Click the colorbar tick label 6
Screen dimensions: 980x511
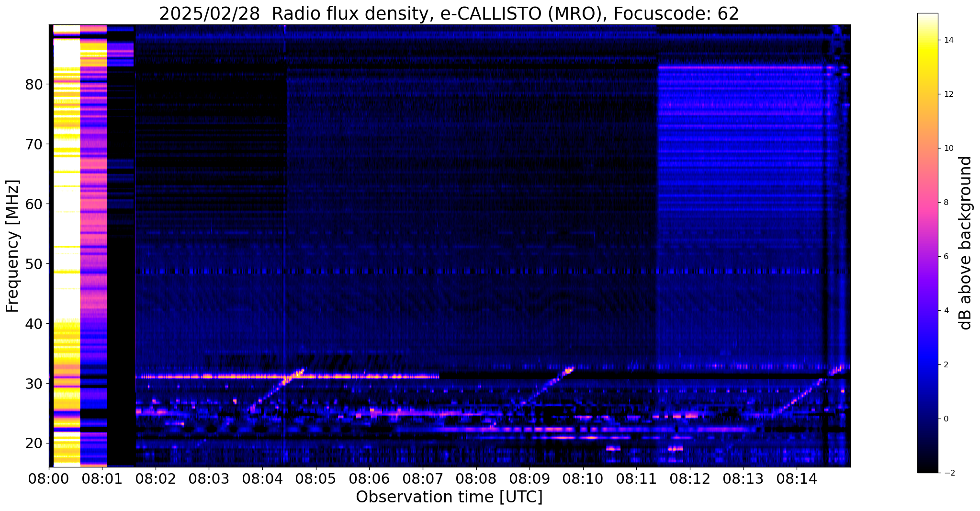click(x=946, y=257)
